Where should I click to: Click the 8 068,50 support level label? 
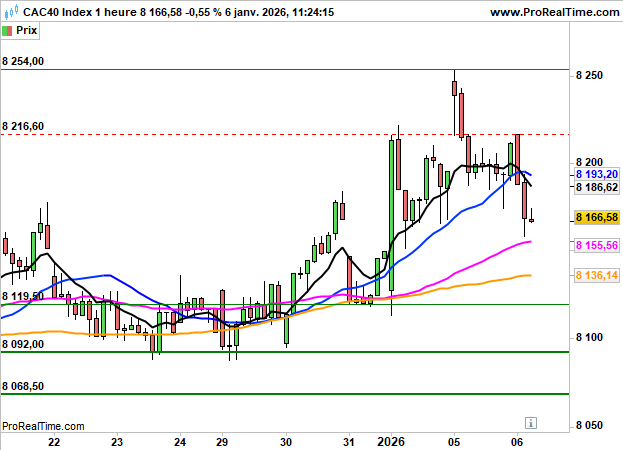point(23,386)
